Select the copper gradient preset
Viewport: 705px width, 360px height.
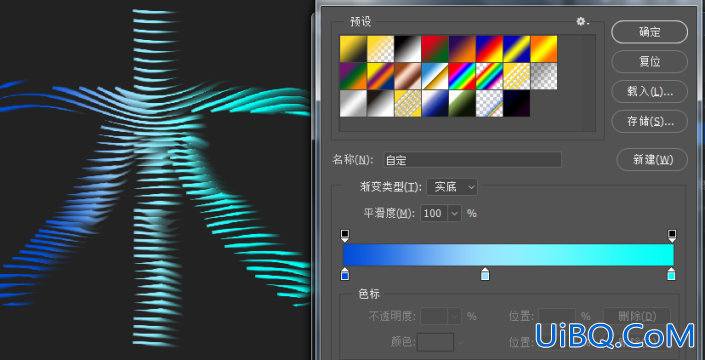pyautogui.click(x=408, y=76)
